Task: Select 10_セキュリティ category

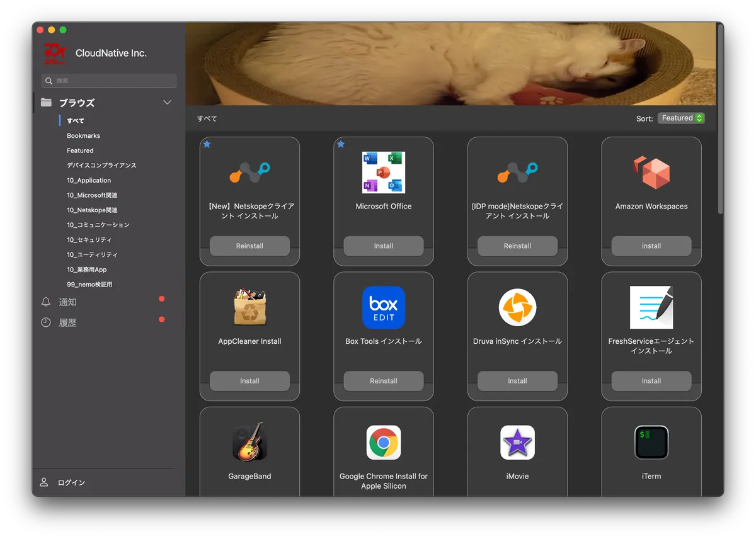Action: point(89,240)
